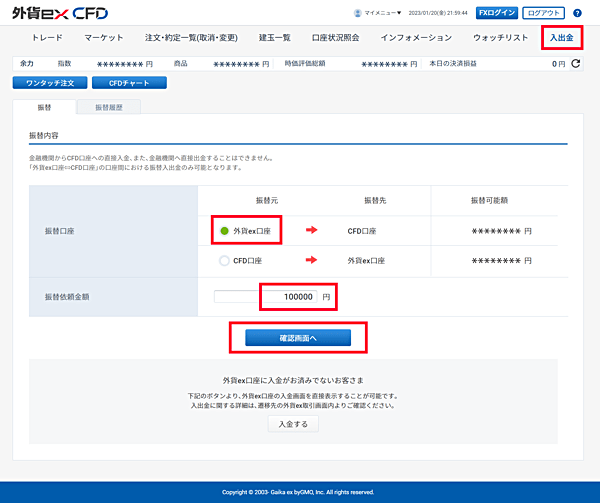
Task: Select the CFD口座 source radio button
Action: 224,261
